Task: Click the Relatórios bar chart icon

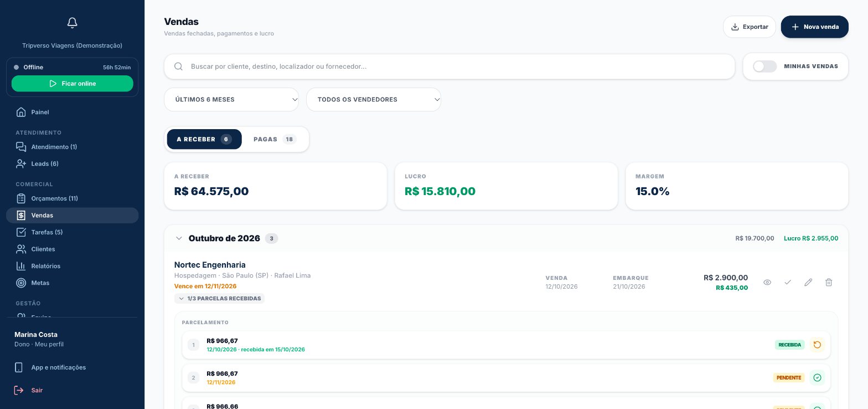Action: (x=21, y=266)
